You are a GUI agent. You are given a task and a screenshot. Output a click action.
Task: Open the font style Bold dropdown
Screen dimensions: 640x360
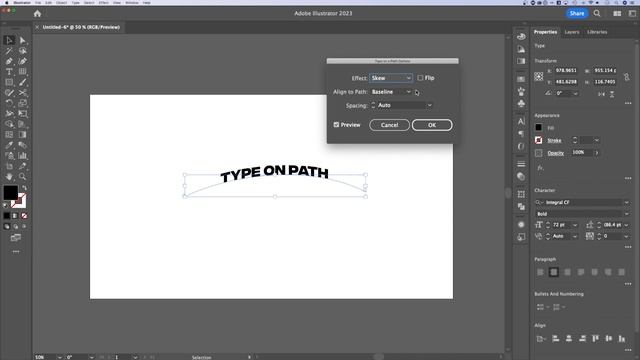tap(627, 214)
